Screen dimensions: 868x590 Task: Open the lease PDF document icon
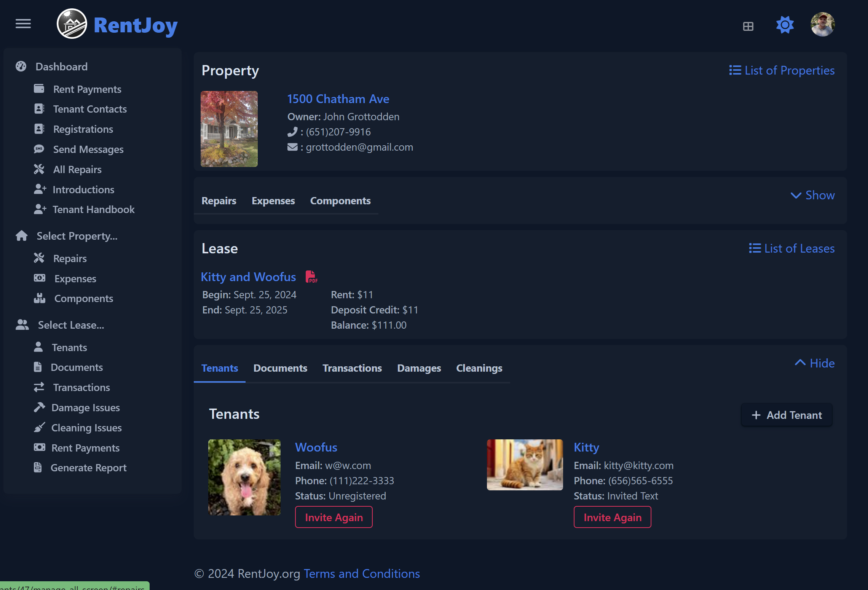tap(311, 277)
